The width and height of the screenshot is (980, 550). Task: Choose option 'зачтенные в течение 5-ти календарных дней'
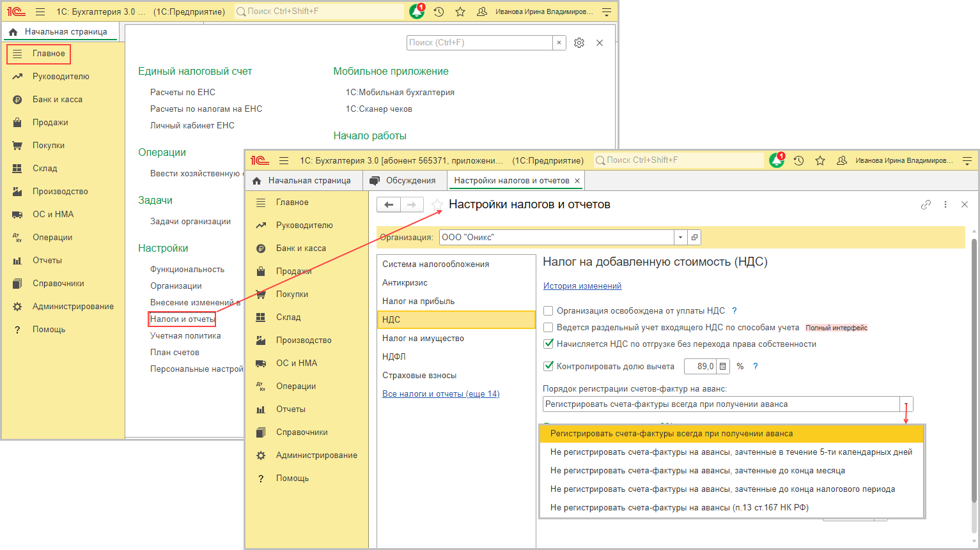732,452
